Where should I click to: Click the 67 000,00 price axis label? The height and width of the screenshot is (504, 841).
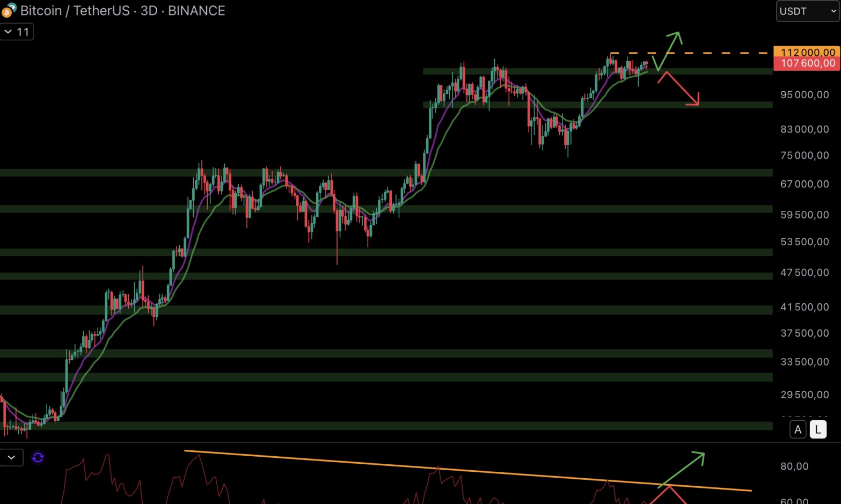(804, 184)
